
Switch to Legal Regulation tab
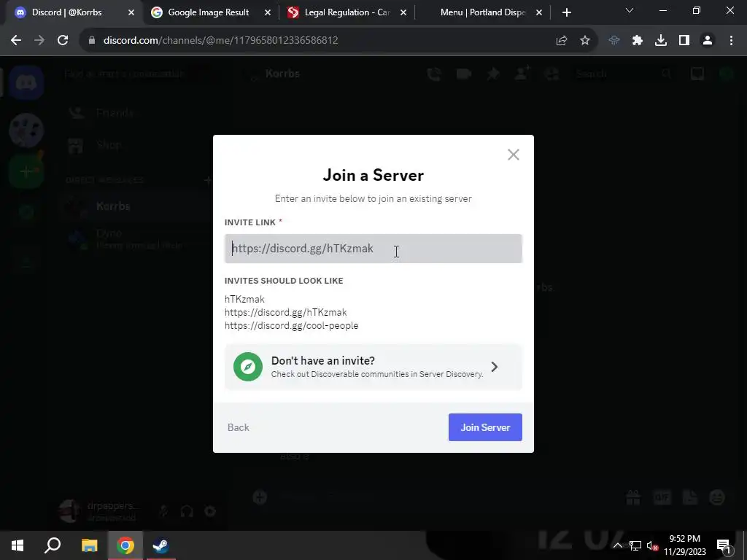click(x=347, y=12)
